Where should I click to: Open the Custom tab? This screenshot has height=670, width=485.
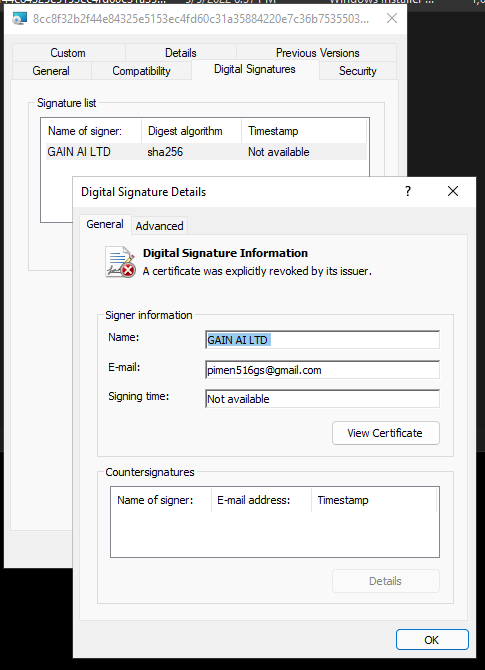(x=68, y=53)
